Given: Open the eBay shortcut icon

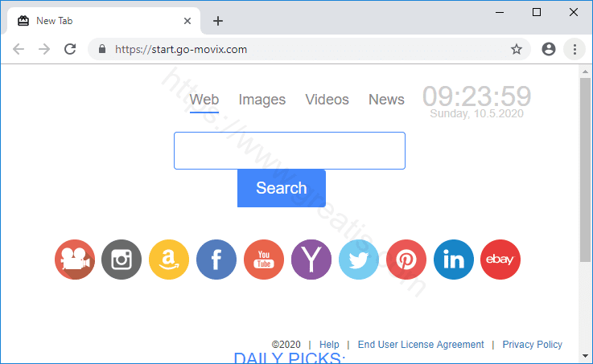Looking at the screenshot, I should coord(500,260).
